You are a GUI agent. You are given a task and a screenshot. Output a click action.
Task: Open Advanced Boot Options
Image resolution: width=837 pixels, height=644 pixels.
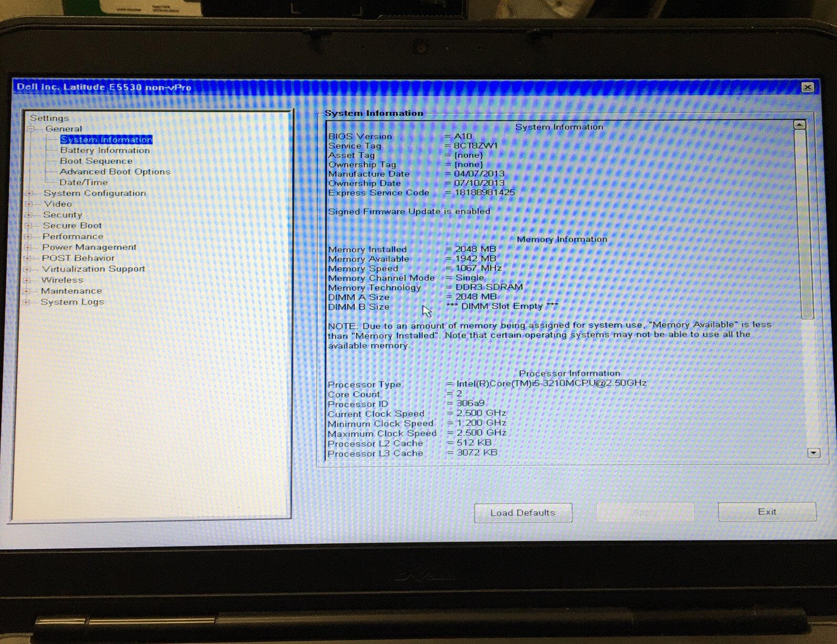click(x=115, y=172)
